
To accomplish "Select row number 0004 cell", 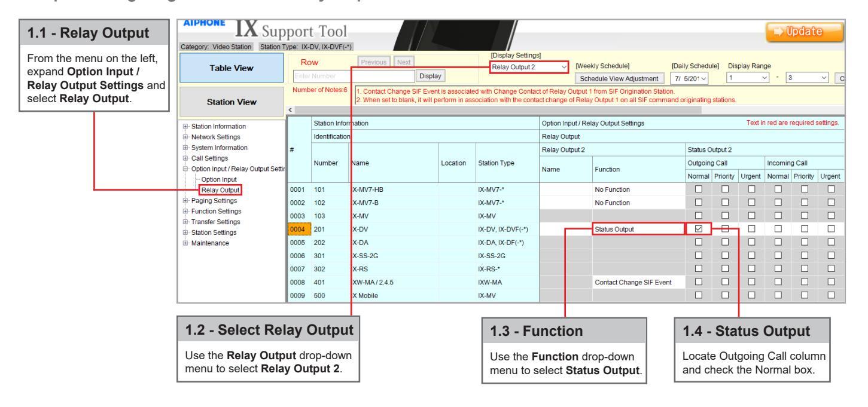I will coord(299,229).
